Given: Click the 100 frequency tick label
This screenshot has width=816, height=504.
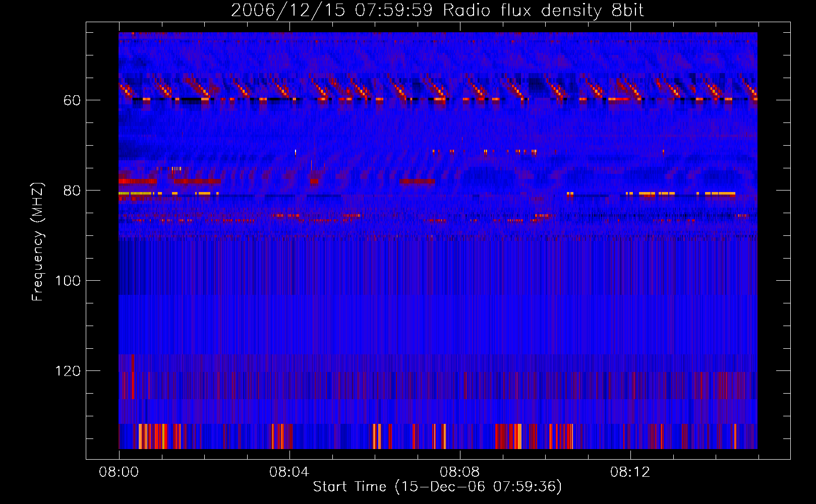Looking at the screenshot, I should (x=68, y=281).
